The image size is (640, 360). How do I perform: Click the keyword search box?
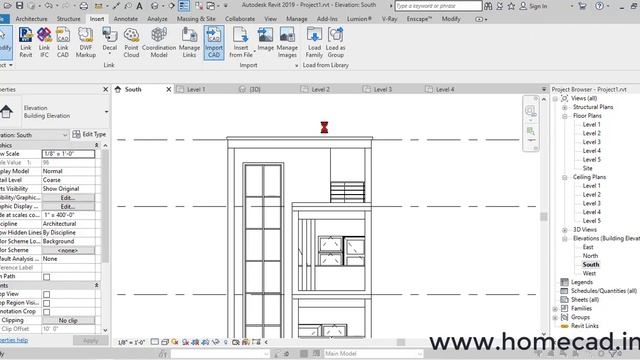(438, 6)
